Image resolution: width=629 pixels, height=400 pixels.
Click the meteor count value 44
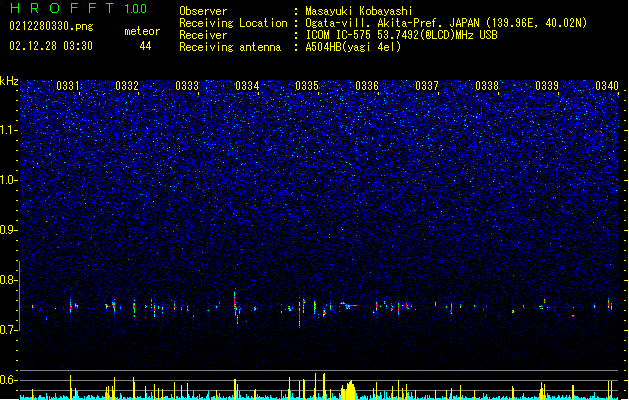tap(145, 46)
